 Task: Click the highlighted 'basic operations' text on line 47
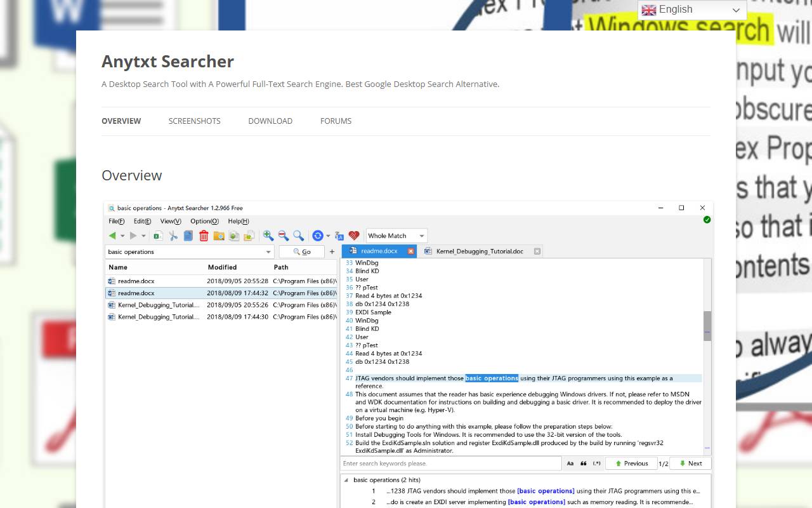tap(492, 378)
